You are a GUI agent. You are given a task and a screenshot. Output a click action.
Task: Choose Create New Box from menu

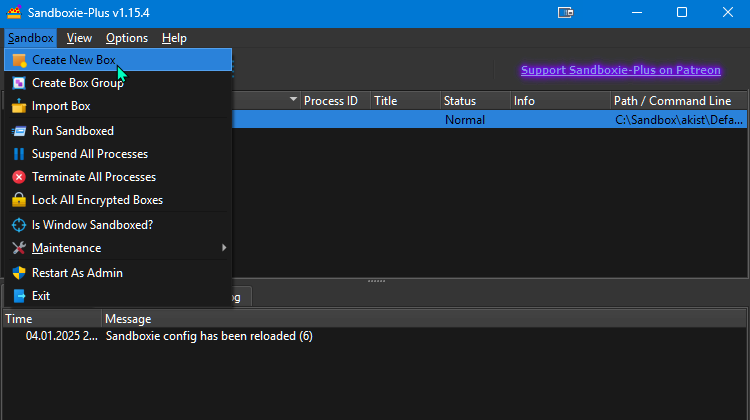click(x=118, y=60)
